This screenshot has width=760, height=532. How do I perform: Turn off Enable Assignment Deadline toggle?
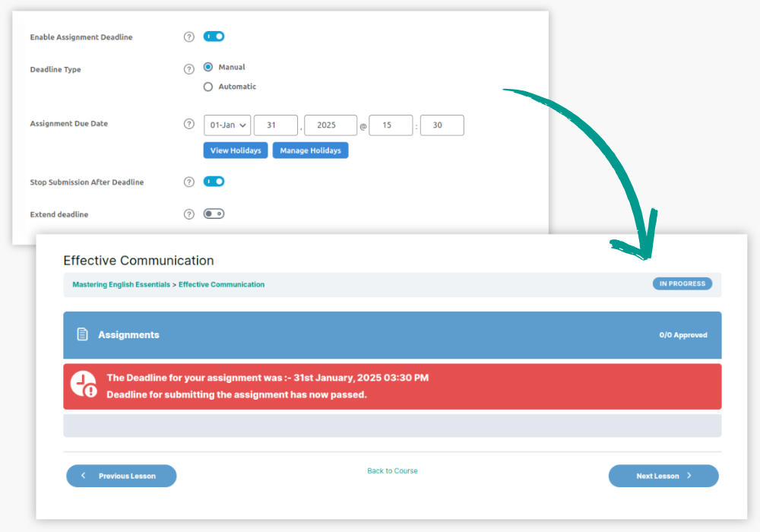[214, 36]
